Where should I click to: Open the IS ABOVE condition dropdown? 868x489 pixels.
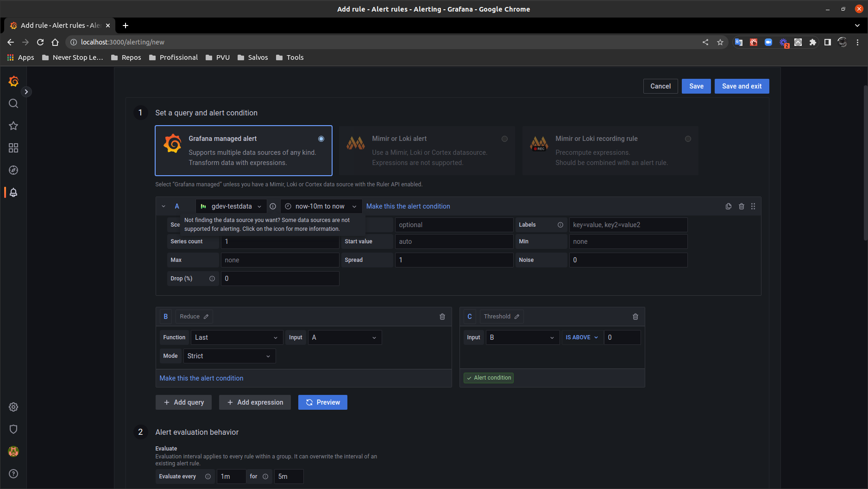582,337
